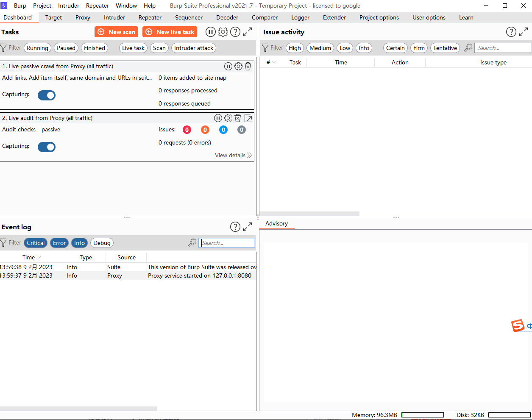The image size is (532, 420).
Task: Disable Capturing on the passive crawl task
Action: point(46,95)
